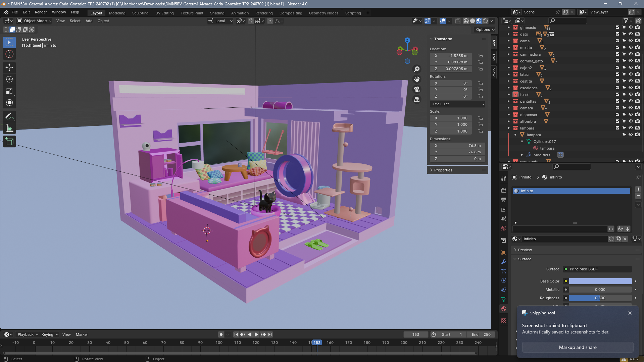Switch to the Geometry Nodes workspace

pos(324,13)
